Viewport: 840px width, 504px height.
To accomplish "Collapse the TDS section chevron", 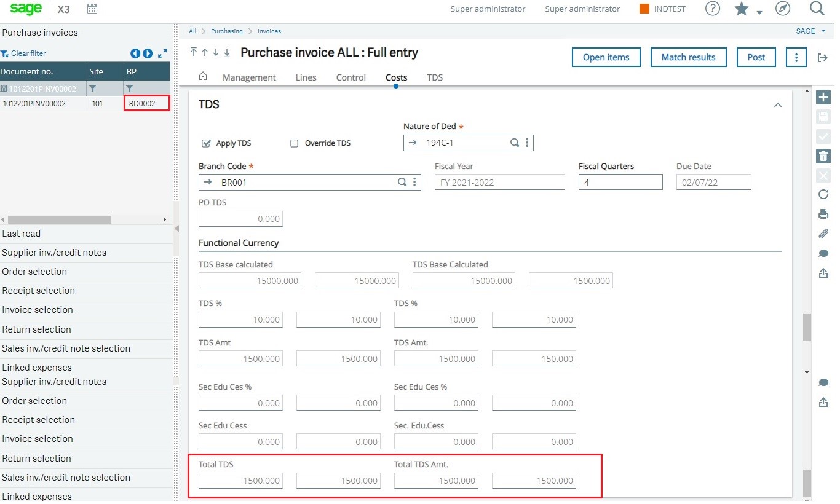I will pyautogui.click(x=777, y=105).
